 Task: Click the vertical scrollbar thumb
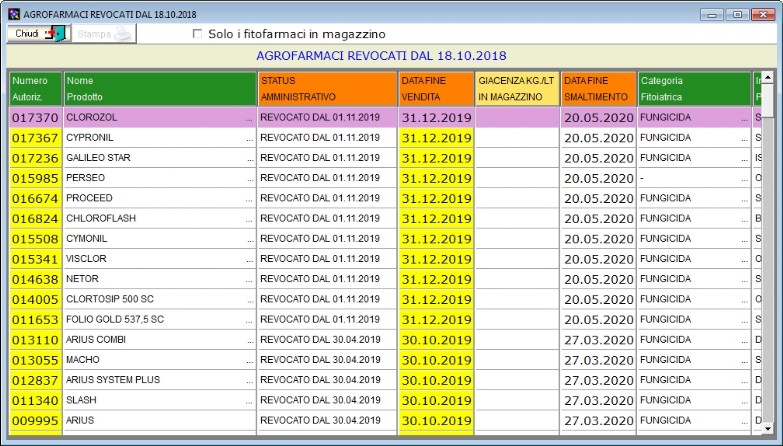coord(768,100)
